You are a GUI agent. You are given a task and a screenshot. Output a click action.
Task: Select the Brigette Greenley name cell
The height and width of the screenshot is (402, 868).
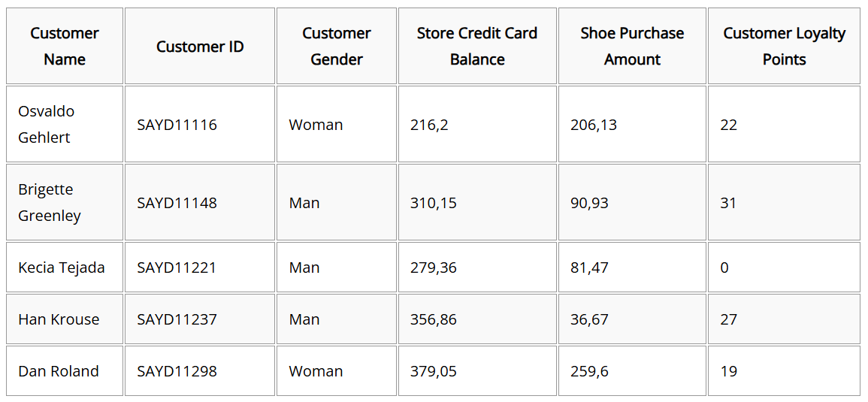(64, 202)
